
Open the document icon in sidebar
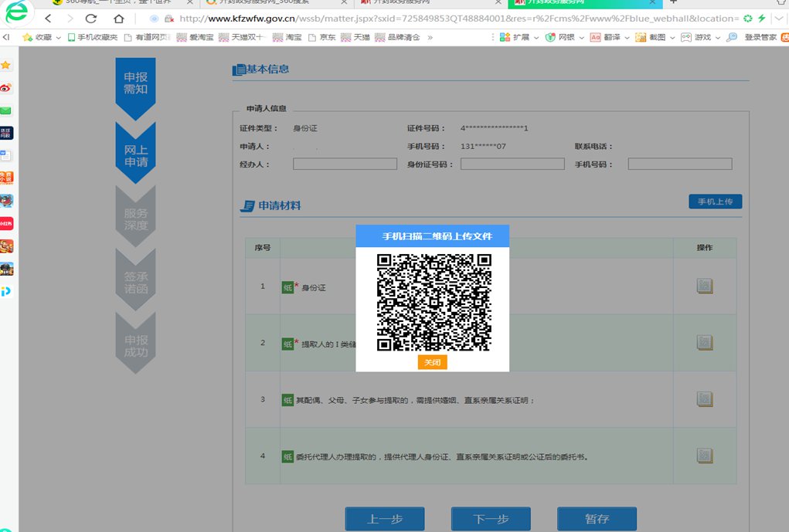tap(6, 155)
